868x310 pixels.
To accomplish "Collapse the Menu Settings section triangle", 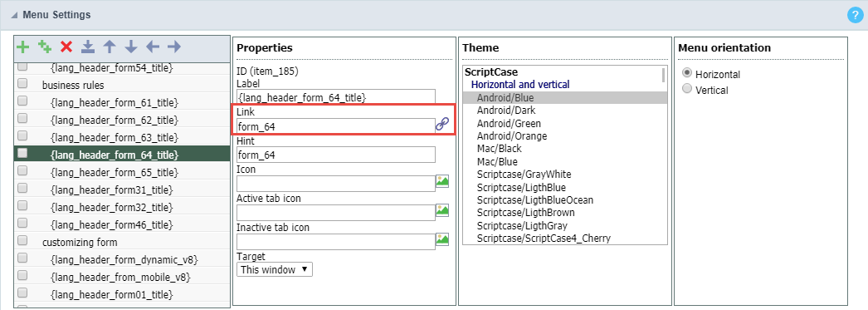I will click(x=14, y=16).
